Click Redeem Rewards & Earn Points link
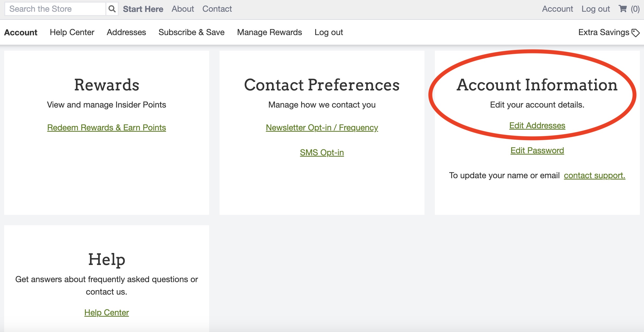The image size is (644, 332). click(x=106, y=128)
